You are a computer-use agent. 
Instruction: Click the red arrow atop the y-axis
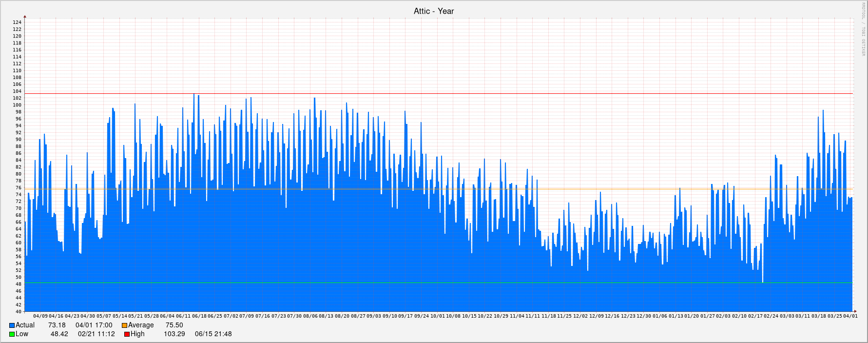coord(25,17)
